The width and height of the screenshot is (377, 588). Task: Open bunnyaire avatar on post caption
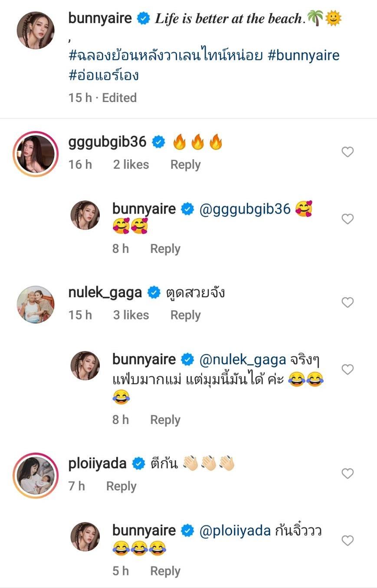coord(36,30)
